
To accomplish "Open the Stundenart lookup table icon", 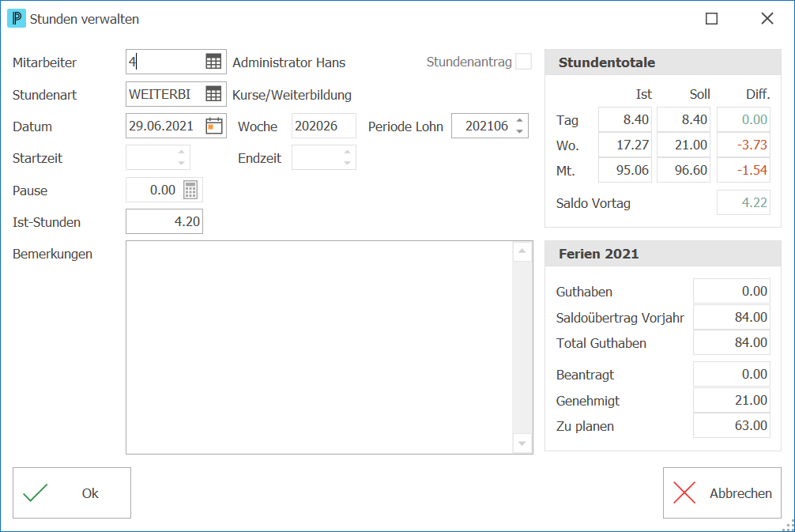I will coord(213,94).
